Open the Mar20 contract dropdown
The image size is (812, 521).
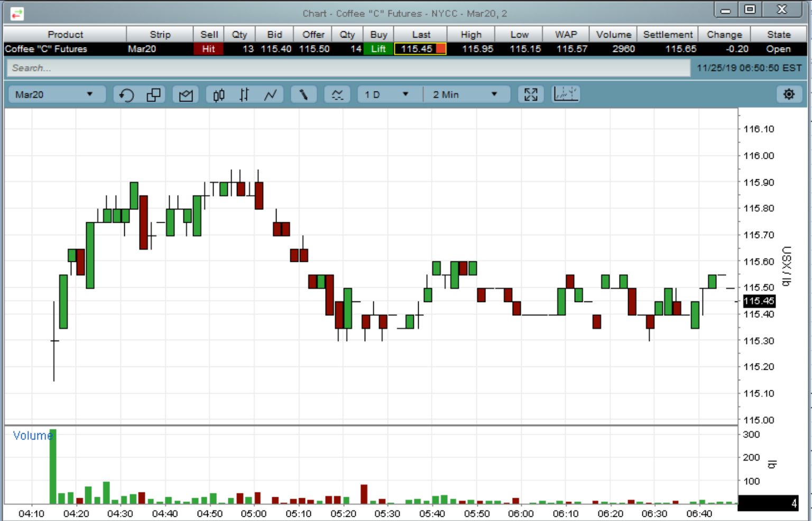click(x=57, y=95)
